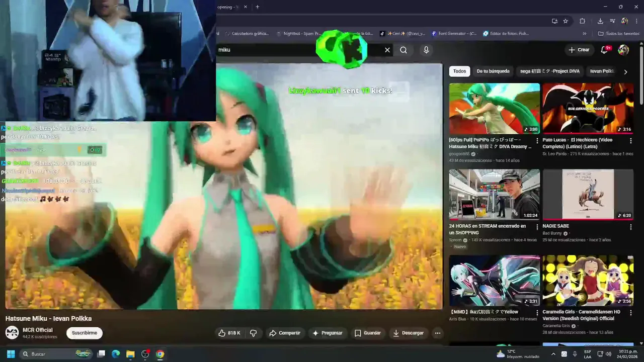
Task: Click the taskbar Buscar search box
Action: (56, 354)
